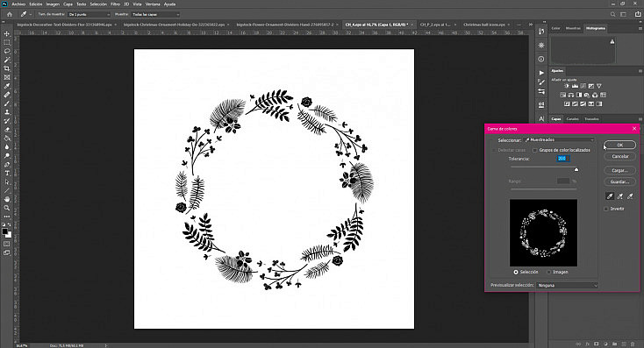Open the Histograma panel options menu
Image resolution: width=644 pixels, height=348 pixels.
[x=640, y=28]
